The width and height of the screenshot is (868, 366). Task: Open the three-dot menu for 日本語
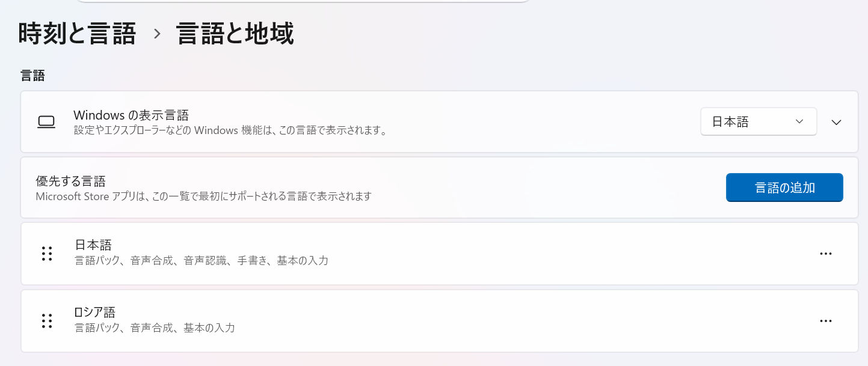click(x=825, y=254)
